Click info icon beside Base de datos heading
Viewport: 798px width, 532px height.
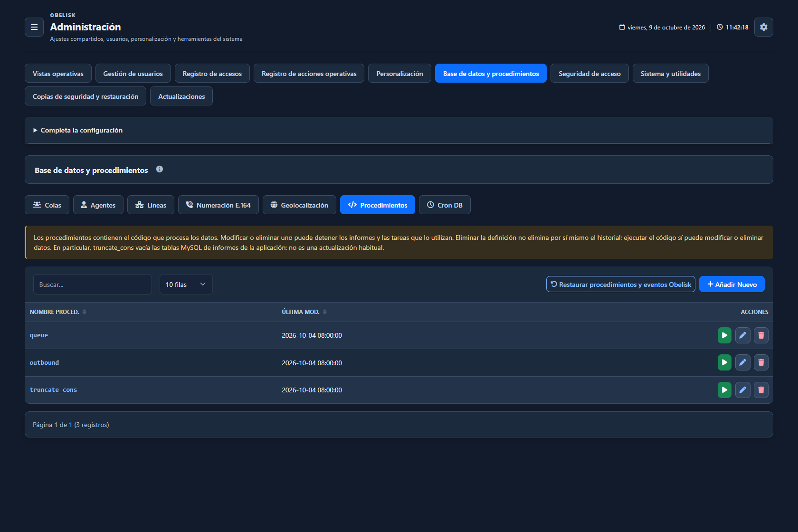pyautogui.click(x=160, y=169)
